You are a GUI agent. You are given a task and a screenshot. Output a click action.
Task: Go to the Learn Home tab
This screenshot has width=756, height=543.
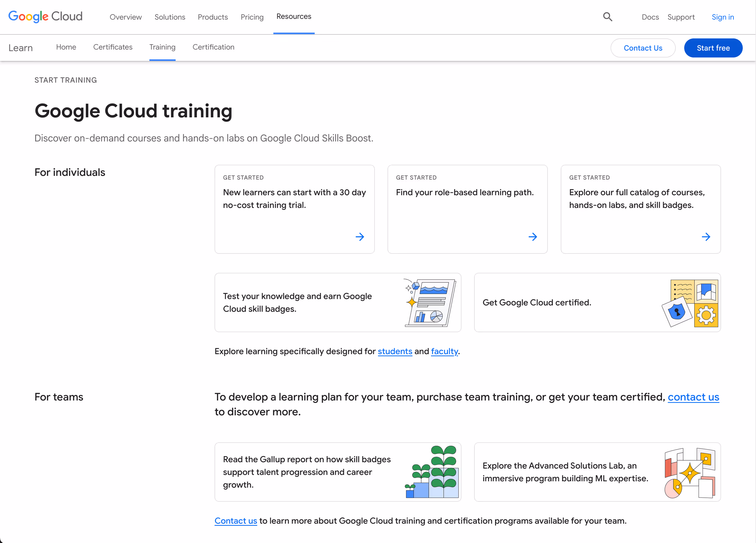(66, 47)
